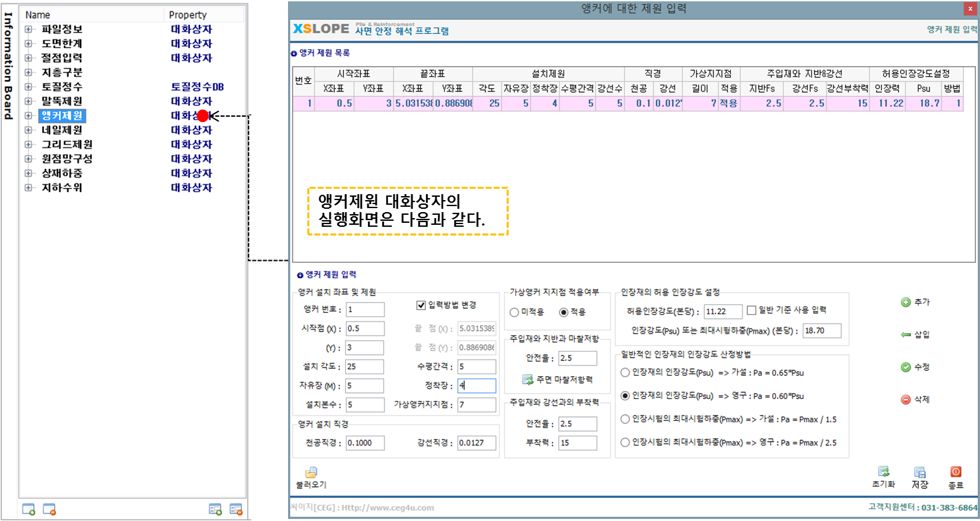980x521 pixels.
Task: Click the window-with-minus icon in Information Board
Action: coord(49,509)
